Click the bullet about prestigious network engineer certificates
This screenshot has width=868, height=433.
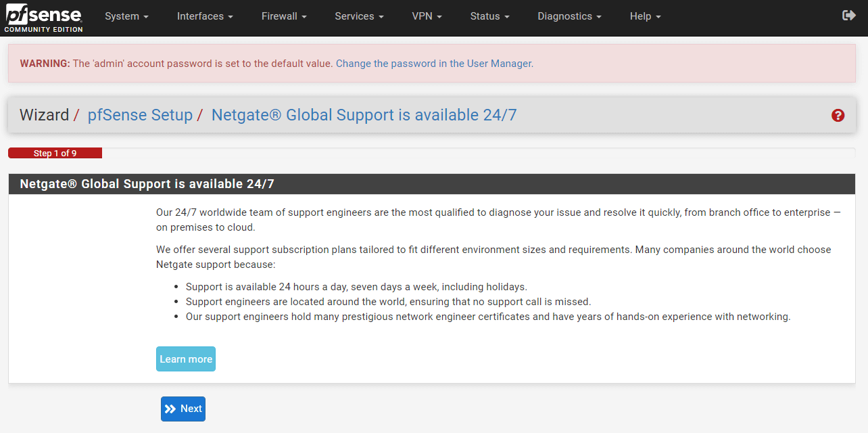(488, 317)
